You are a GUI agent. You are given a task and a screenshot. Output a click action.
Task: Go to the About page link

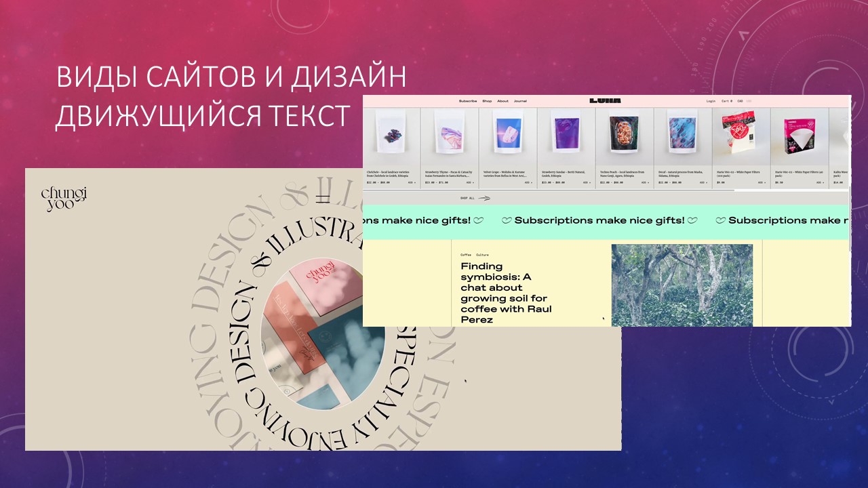(x=502, y=101)
